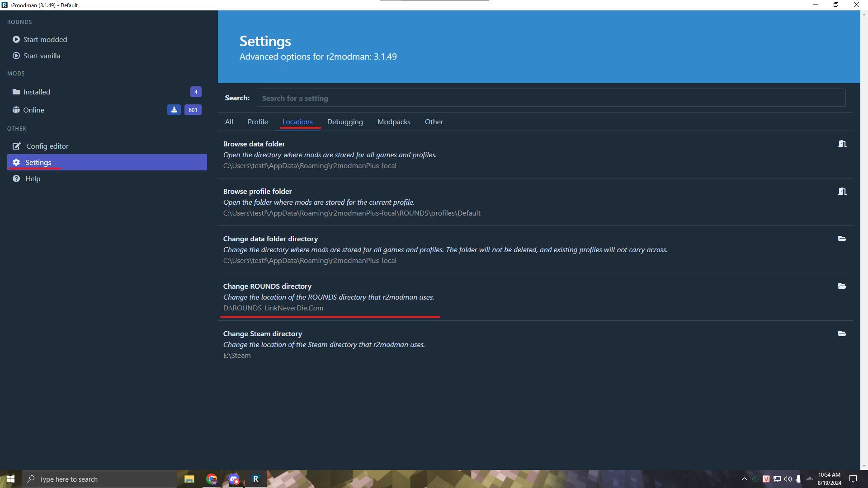Click door icon for Browse profile folder
Screen dimensions: 868x488
[842, 192]
